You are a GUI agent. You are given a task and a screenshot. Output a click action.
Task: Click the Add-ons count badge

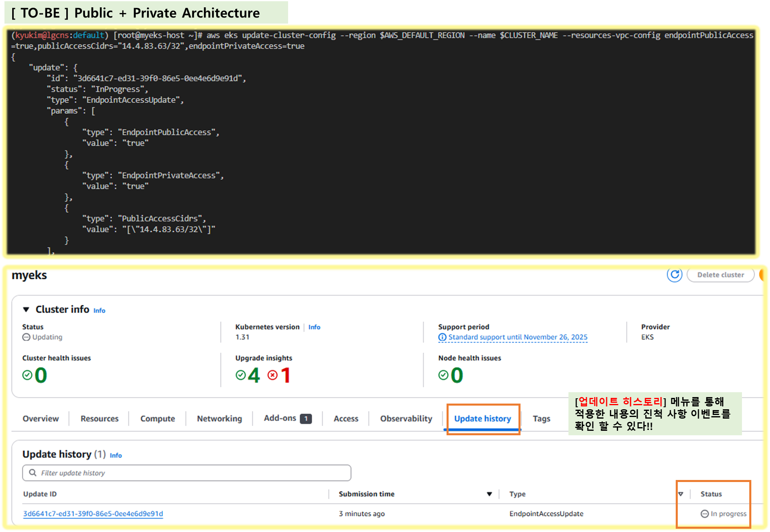point(306,419)
